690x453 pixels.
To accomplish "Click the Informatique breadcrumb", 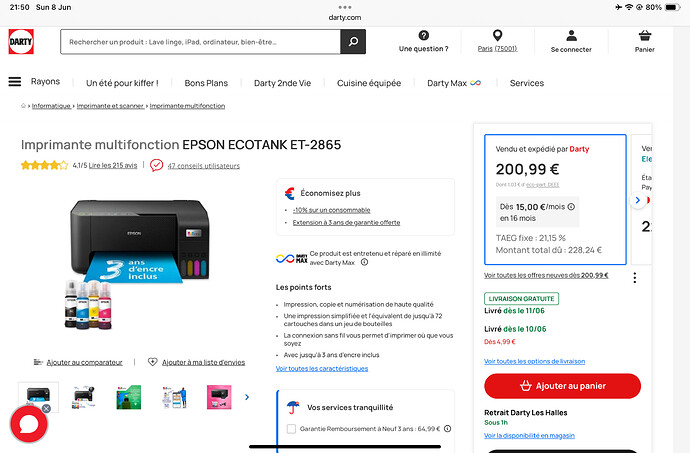I will coord(51,106).
